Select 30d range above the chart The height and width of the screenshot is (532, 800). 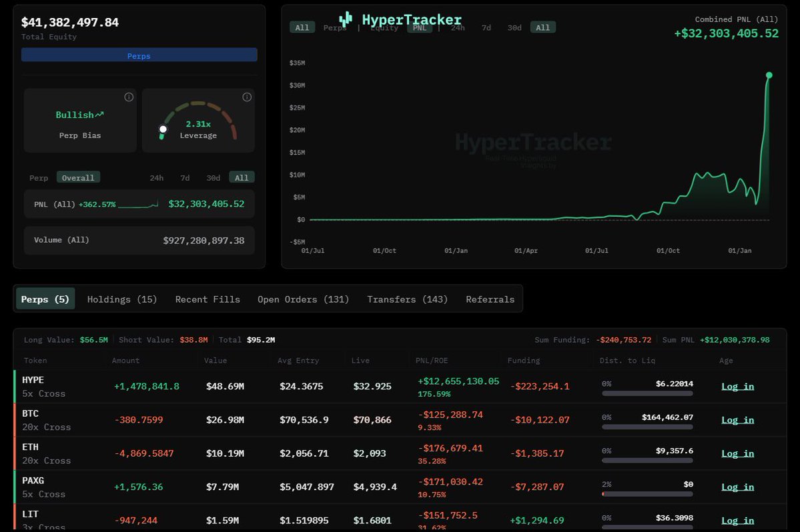pyautogui.click(x=514, y=27)
